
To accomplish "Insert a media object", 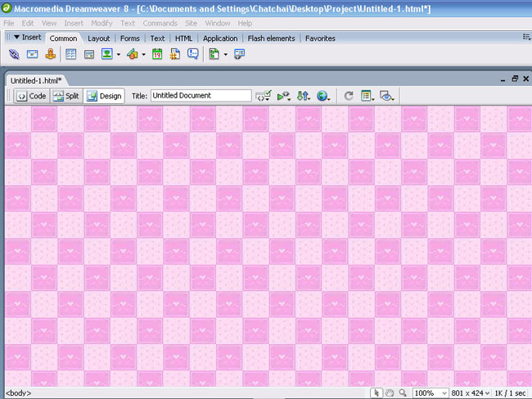I will (133, 54).
